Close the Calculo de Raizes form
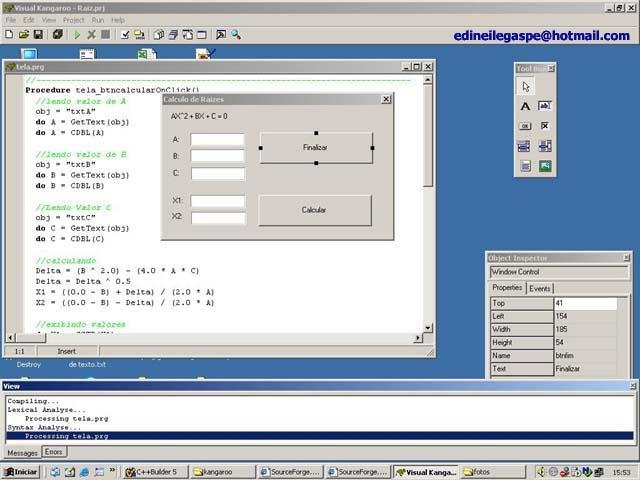Viewport: 640px width, 480px height. coord(386,99)
